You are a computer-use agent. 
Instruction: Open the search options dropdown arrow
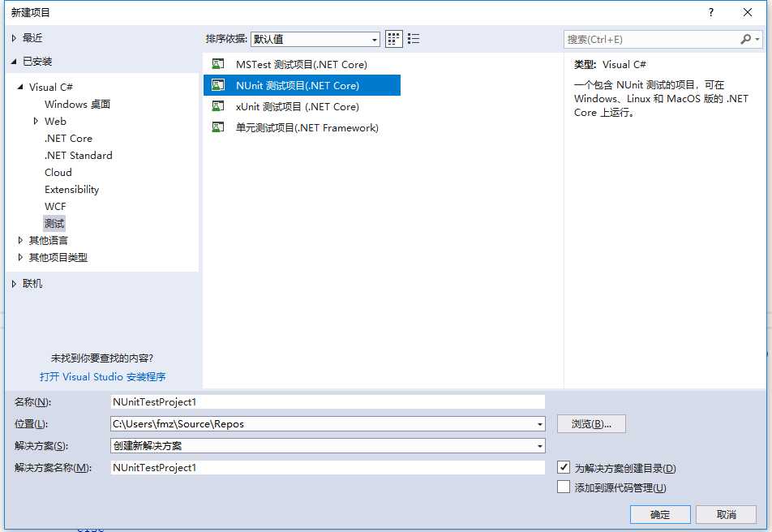(757, 39)
